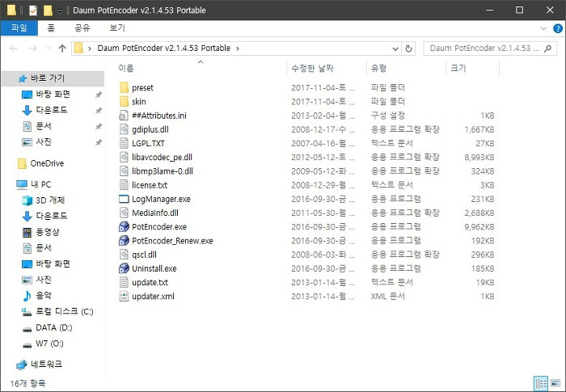This screenshot has width=566, height=392.
Task: Click the LogManager.exe application icon
Action: click(124, 199)
